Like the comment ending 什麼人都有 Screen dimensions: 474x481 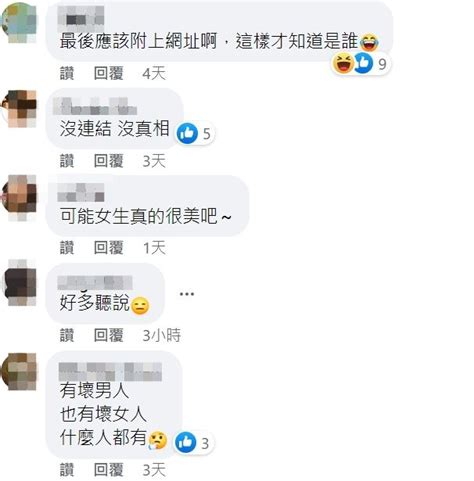[67, 470]
